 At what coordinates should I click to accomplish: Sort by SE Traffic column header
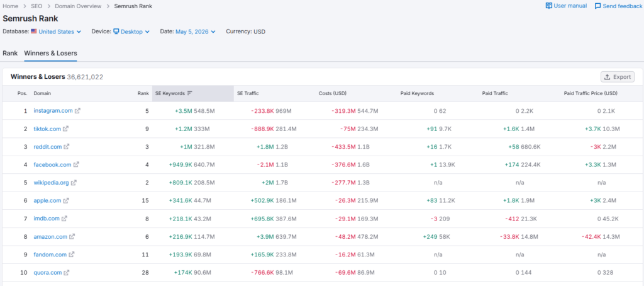248,93
